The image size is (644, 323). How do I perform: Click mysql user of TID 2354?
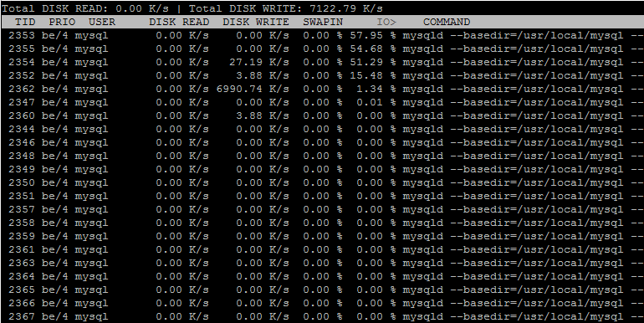[92, 62]
